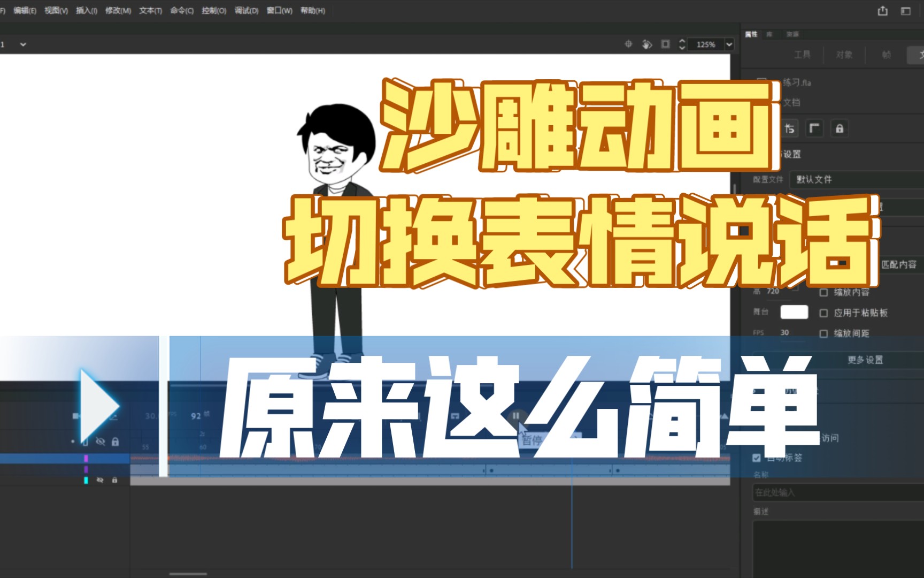Screen dimensions: 924x578
Task: Click the 更多设置 button
Action: click(x=865, y=360)
